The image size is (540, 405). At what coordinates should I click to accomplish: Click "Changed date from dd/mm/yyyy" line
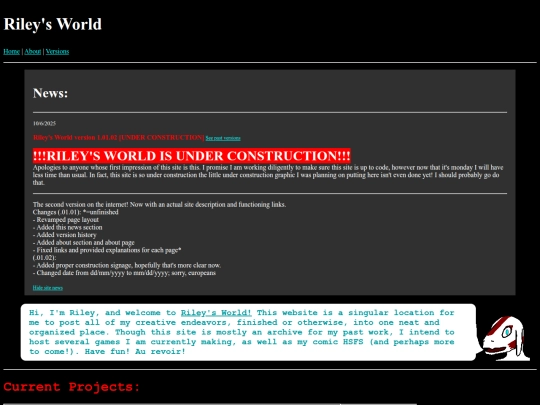coord(124,273)
